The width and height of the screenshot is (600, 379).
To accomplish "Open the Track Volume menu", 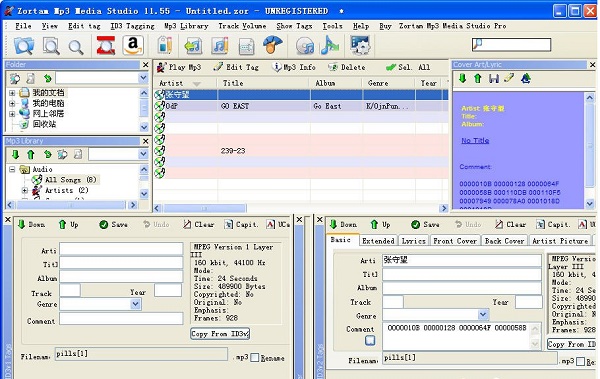I will [x=242, y=26].
